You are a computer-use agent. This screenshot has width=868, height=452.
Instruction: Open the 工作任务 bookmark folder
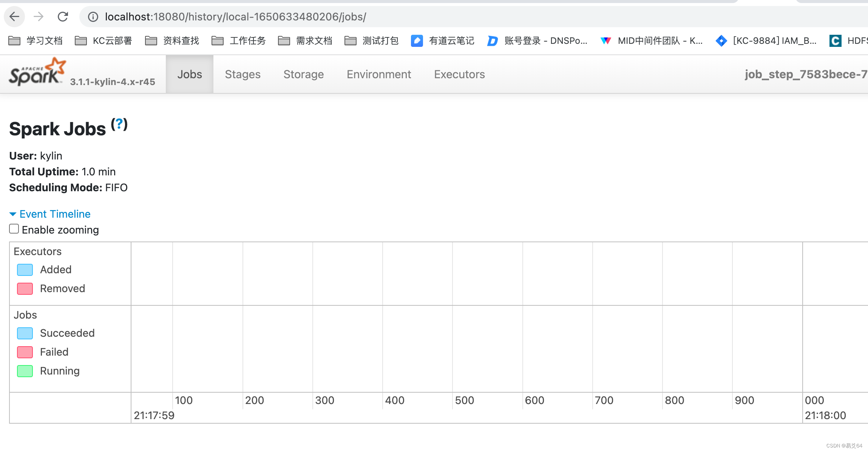(238, 40)
